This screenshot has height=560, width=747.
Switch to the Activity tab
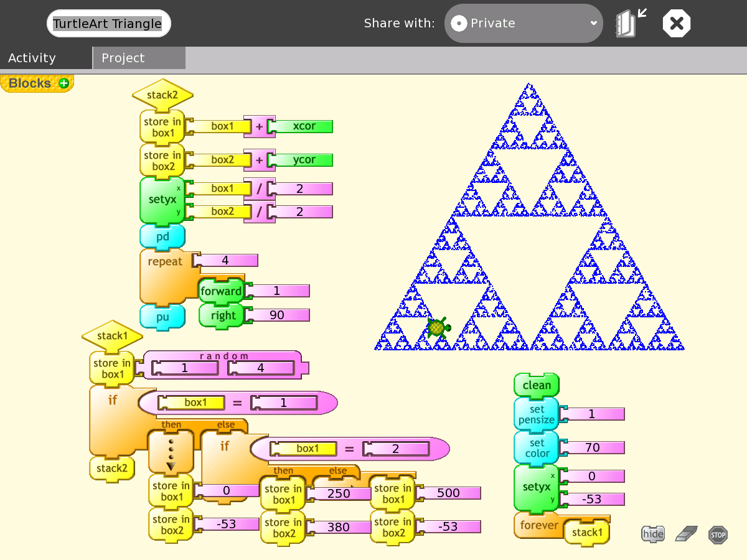coord(32,58)
